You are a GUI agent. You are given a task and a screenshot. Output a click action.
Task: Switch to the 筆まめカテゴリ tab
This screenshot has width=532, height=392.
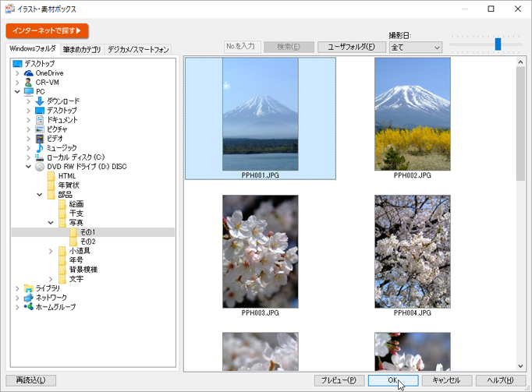click(82, 50)
